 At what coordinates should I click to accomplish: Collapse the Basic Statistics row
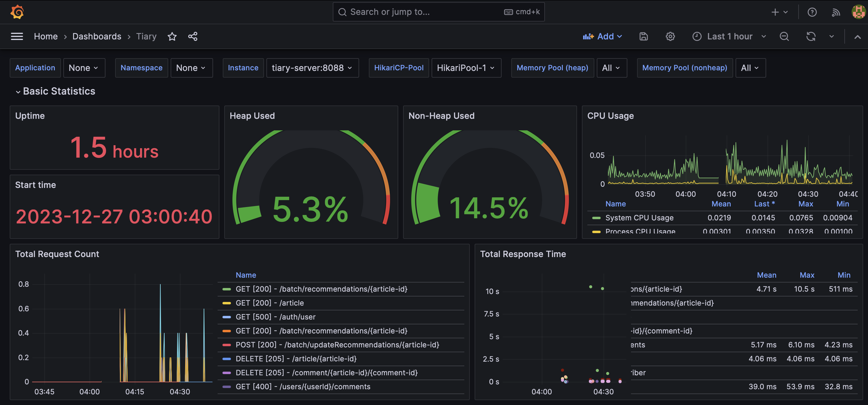tap(55, 91)
